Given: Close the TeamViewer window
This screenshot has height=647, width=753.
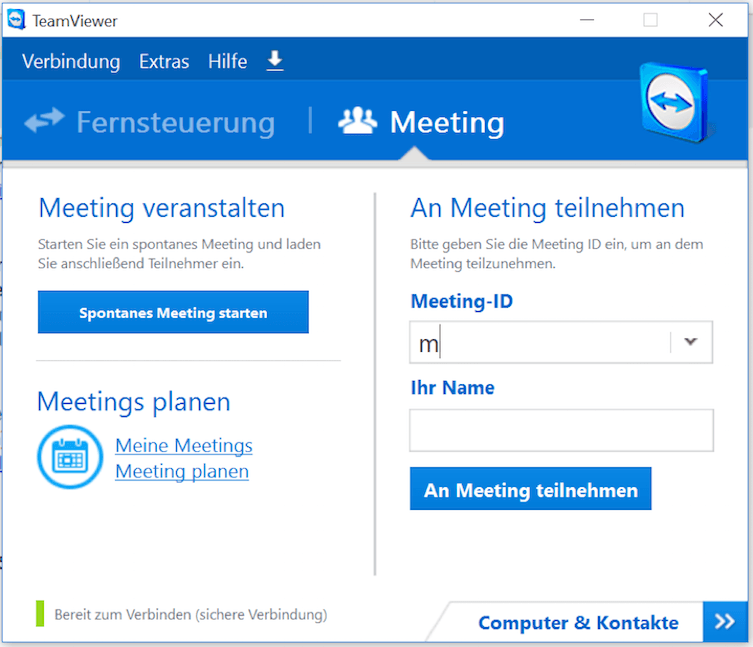Looking at the screenshot, I should click(x=716, y=20).
